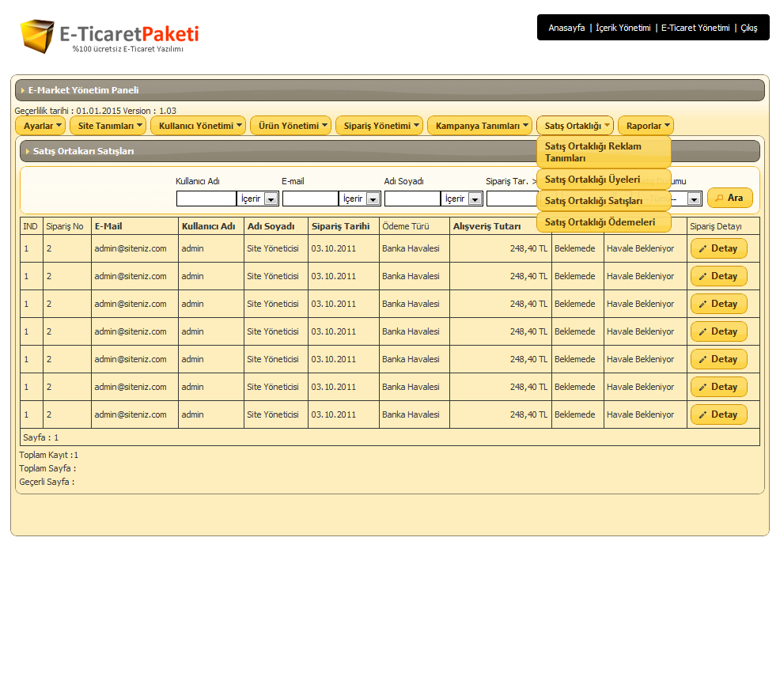Open Detay for the second order row

(718, 276)
